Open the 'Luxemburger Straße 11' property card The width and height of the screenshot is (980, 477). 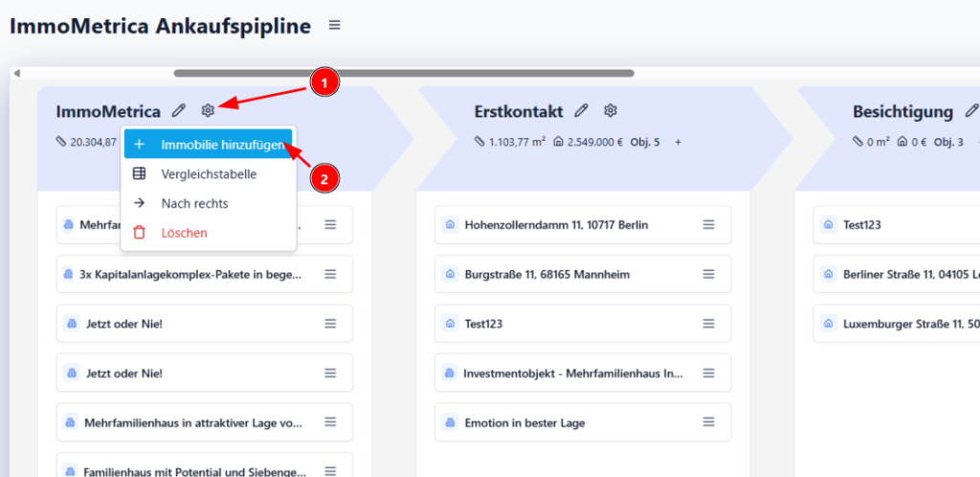coord(900,324)
